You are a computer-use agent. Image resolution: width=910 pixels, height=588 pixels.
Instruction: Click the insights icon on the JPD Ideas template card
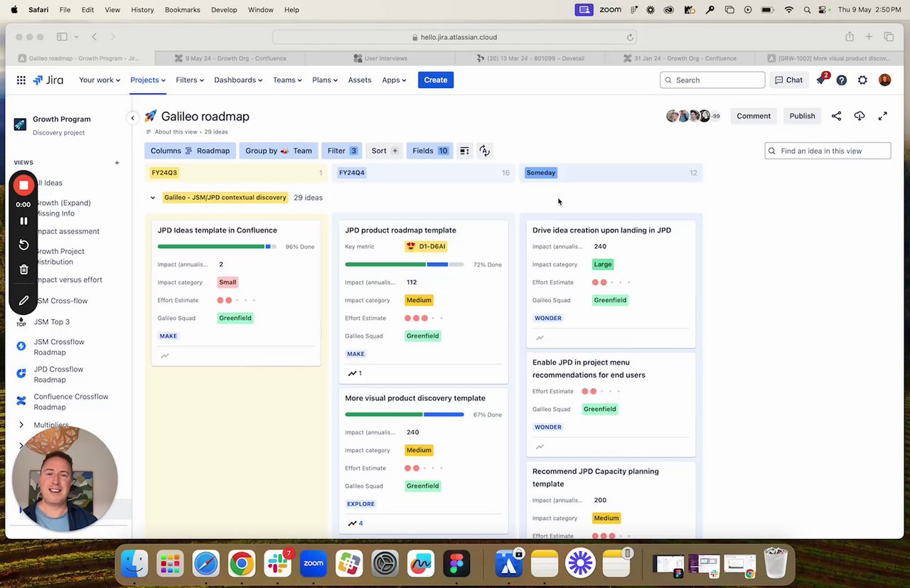(x=165, y=356)
